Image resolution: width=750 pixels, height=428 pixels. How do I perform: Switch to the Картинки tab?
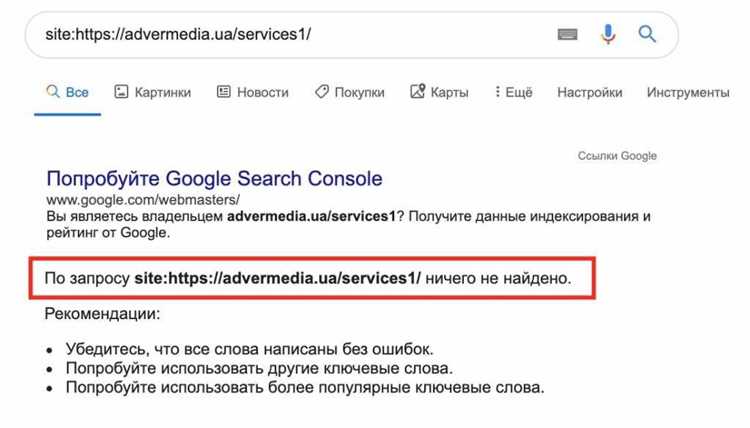tap(152, 92)
